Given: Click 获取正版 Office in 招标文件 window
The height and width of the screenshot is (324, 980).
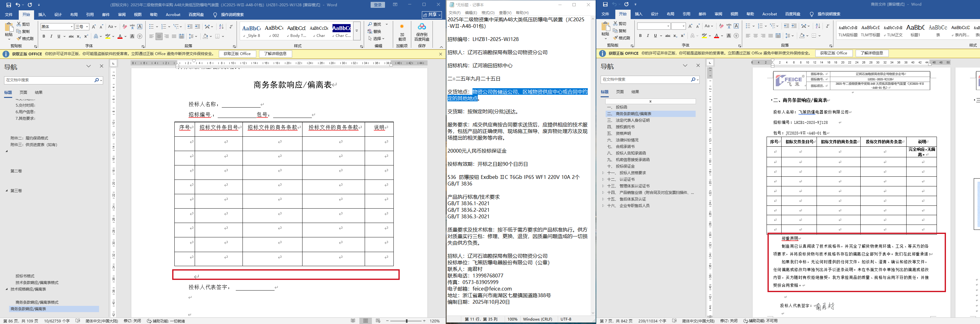Looking at the screenshot, I should click(x=237, y=54).
